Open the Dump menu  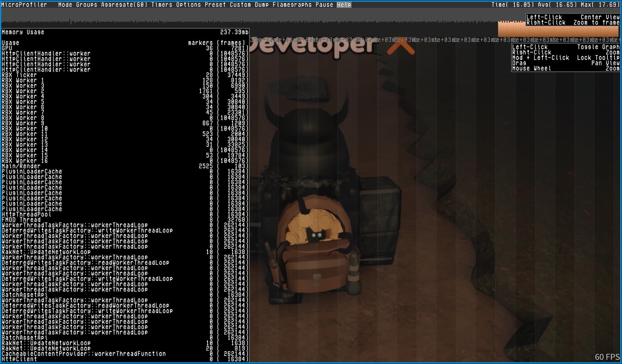[261, 5]
